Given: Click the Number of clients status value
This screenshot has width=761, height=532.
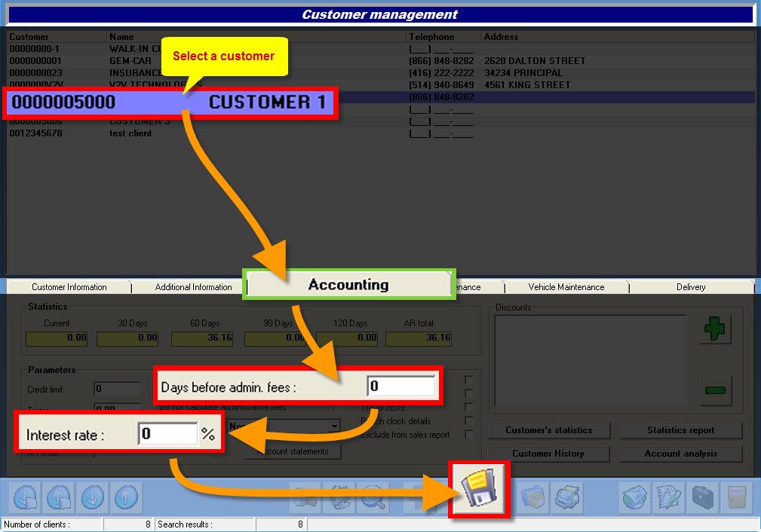Looking at the screenshot, I should [128, 524].
